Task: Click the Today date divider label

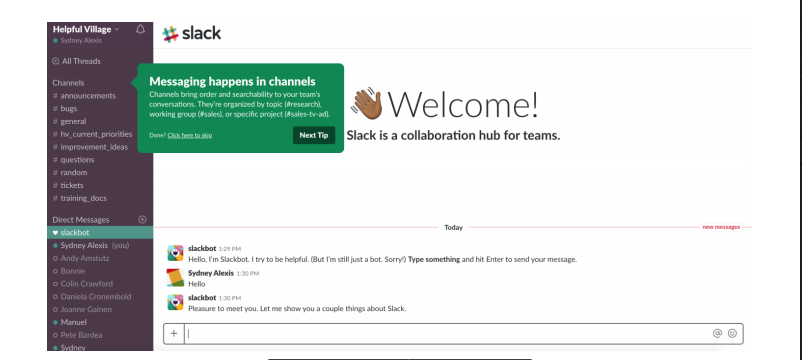Action: pyautogui.click(x=453, y=228)
